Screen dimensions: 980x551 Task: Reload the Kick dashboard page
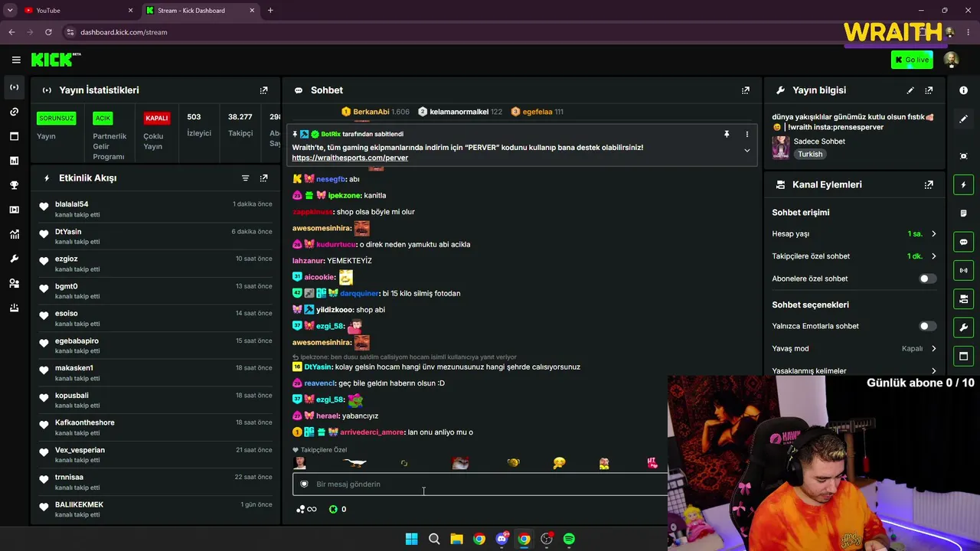(48, 32)
